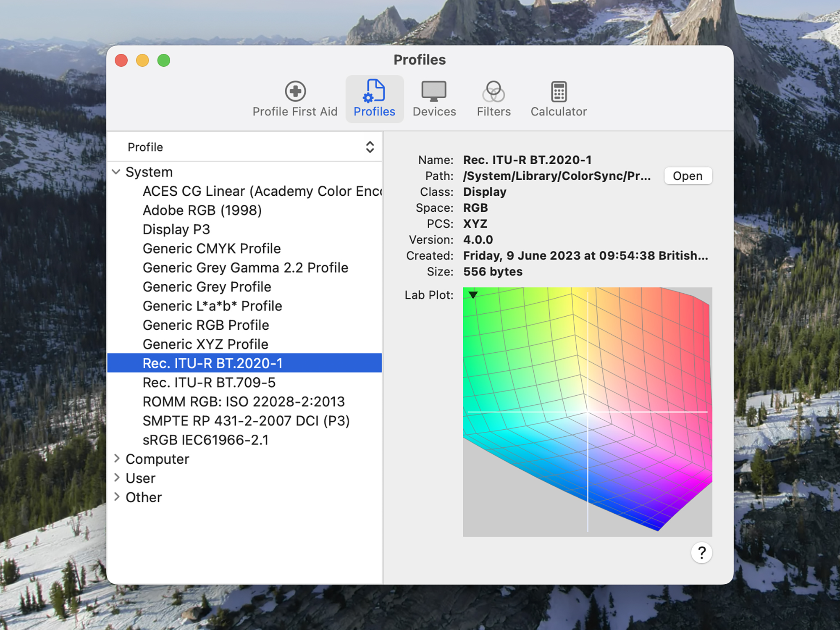Expand the User section

pyautogui.click(x=117, y=478)
